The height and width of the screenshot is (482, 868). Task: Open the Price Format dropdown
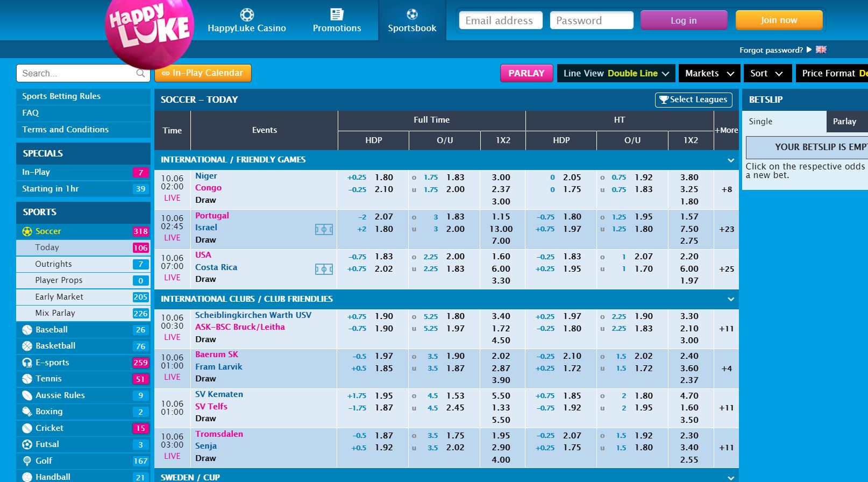(832, 73)
